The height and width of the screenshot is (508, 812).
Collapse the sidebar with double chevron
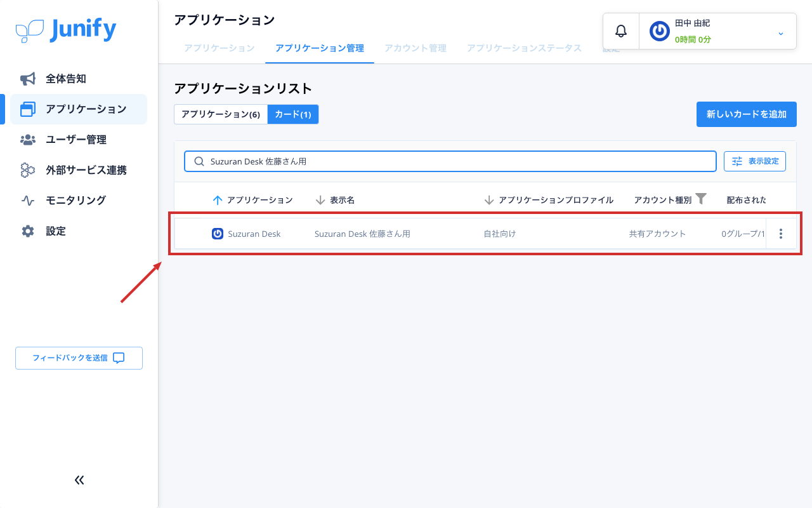click(x=79, y=480)
